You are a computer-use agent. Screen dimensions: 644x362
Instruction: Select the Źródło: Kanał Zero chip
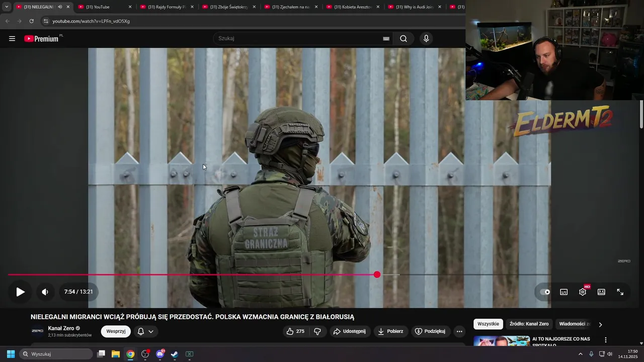(529, 324)
